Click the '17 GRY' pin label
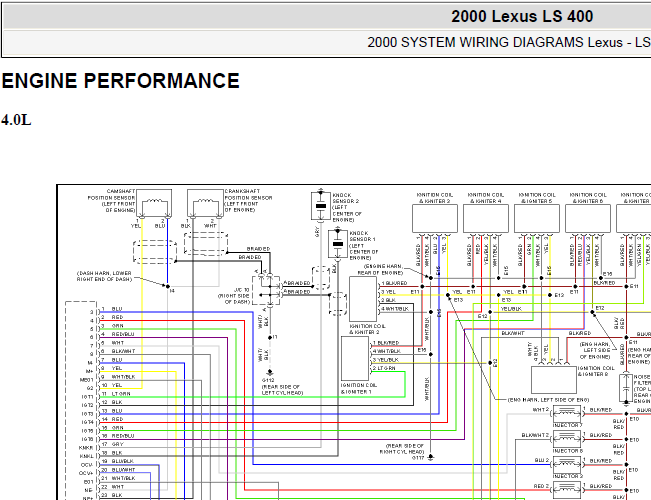Image resolution: width=651 pixels, height=500 pixels. point(113,444)
